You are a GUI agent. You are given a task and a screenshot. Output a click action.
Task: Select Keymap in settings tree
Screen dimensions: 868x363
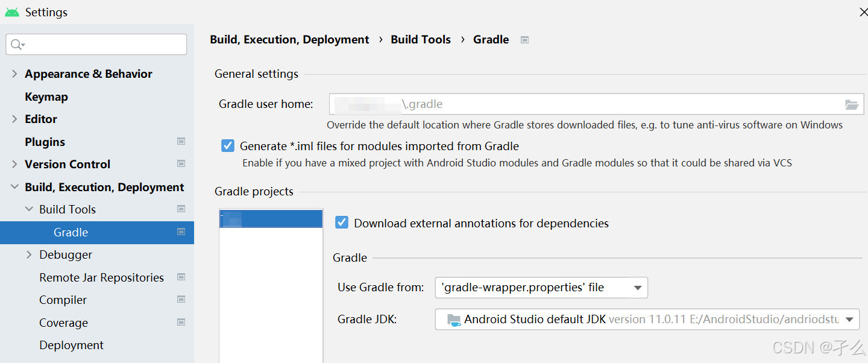[x=46, y=96]
